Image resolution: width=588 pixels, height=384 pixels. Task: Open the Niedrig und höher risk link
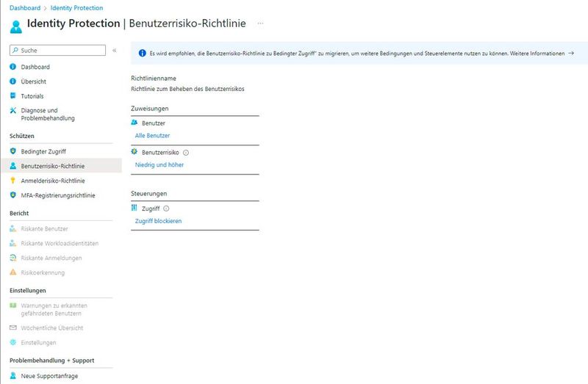coord(159,164)
